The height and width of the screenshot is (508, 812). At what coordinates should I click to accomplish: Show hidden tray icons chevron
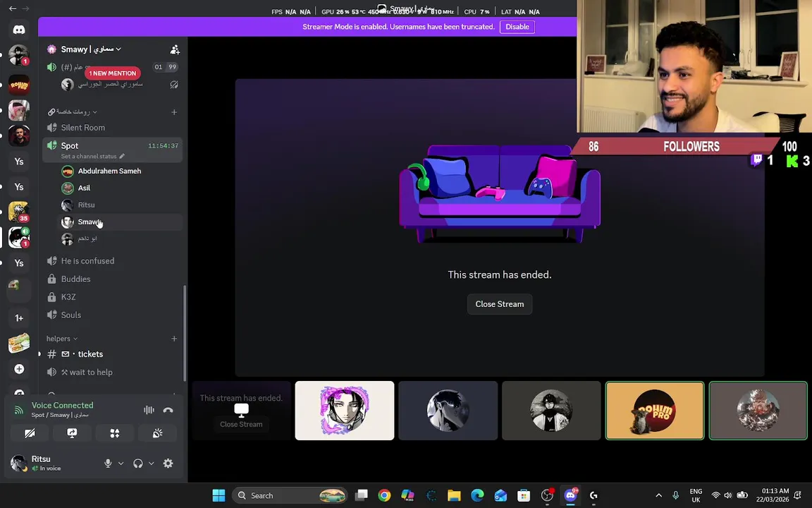point(659,495)
